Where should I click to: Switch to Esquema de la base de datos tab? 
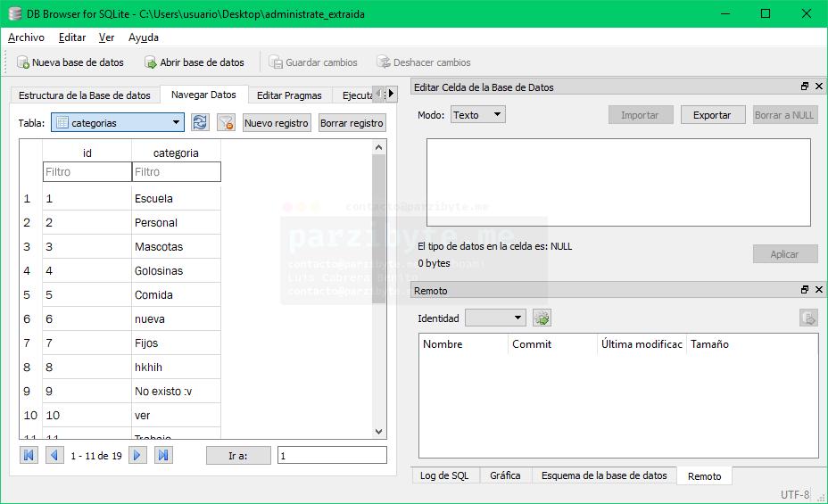click(604, 475)
